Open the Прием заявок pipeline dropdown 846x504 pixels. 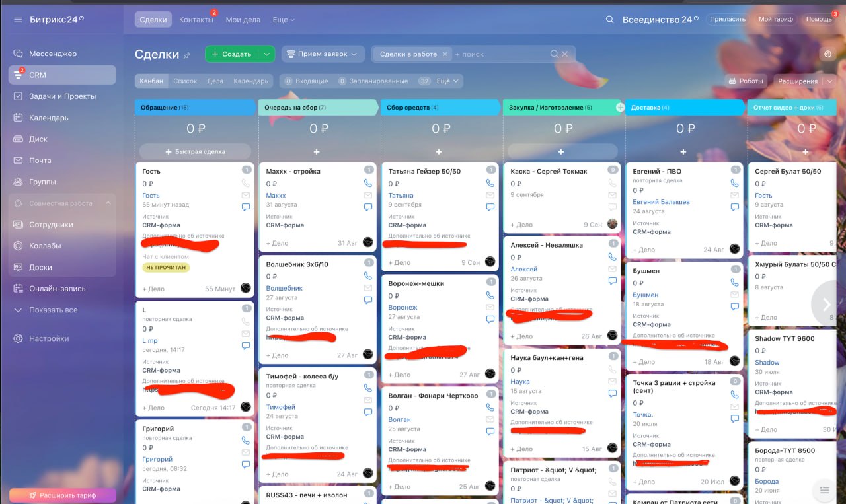click(x=323, y=54)
